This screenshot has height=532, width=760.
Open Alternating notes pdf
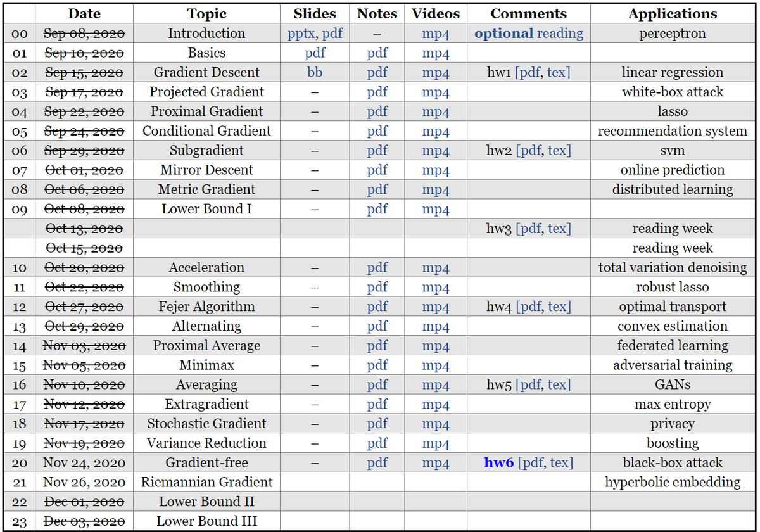[377, 327]
